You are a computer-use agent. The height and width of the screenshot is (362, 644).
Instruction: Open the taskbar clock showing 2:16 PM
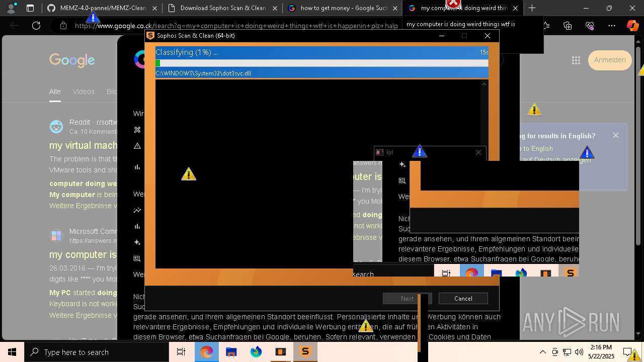tap(602, 352)
